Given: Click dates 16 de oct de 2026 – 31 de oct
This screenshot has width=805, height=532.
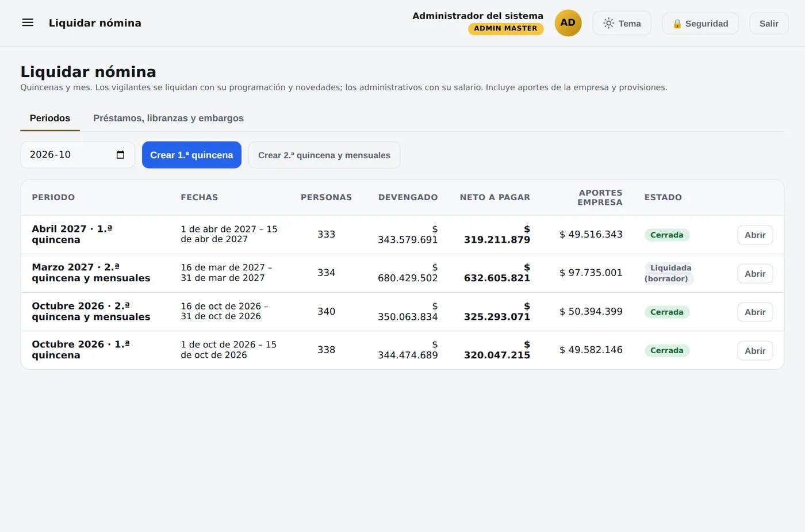Looking at the screenshot, I should pos(224,311).
